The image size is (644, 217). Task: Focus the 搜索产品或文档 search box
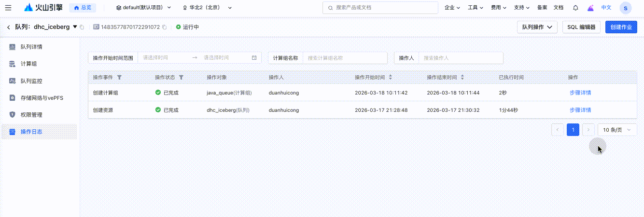pyautogui.click(x=380, y=8)
